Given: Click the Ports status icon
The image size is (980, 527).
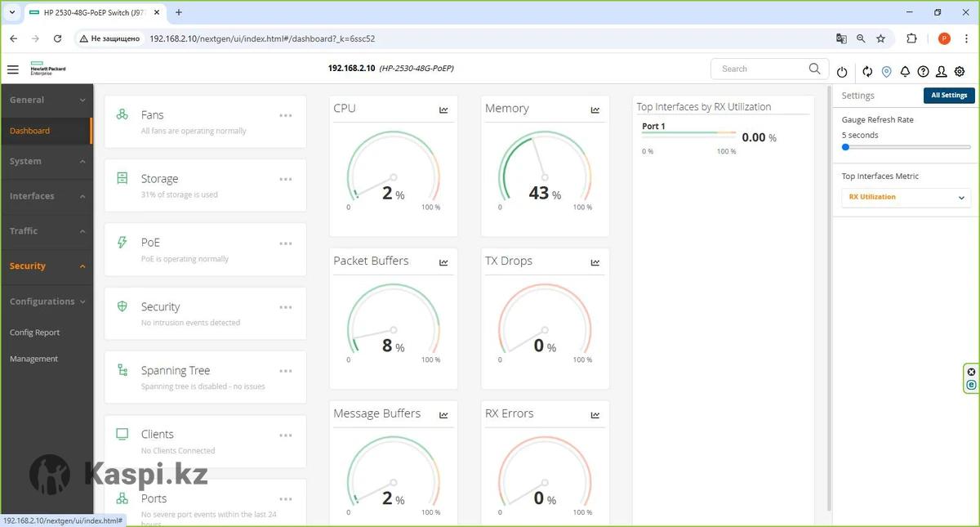Looking at the screenshot, I should [x=122, y=498].
